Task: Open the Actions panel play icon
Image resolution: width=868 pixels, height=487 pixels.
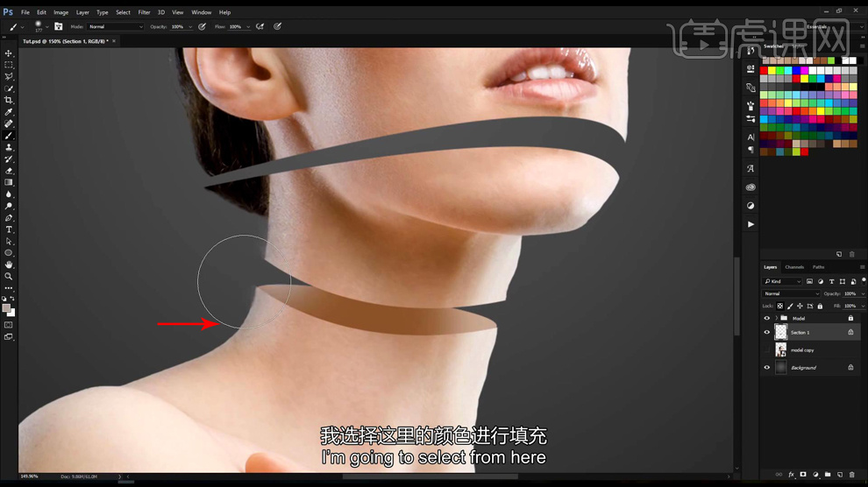Action: (751, 224)
